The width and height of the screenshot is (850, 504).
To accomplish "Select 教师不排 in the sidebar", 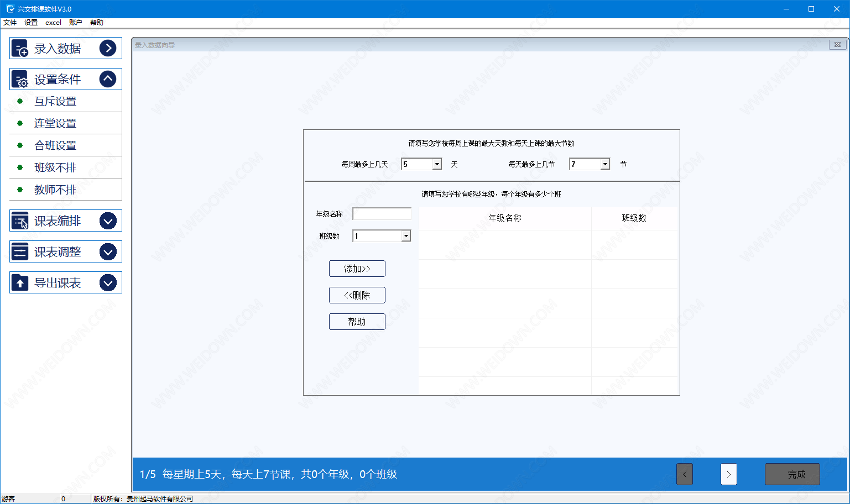I will [x=66, y=190].
